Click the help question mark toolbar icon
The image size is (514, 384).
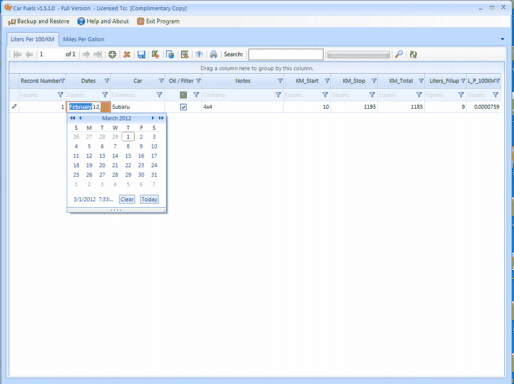point(199,54)
